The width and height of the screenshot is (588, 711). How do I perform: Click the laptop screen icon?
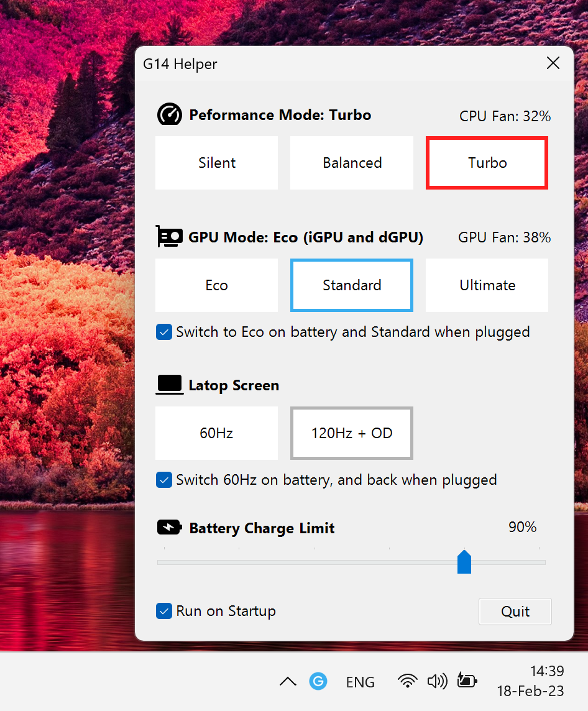169,385
